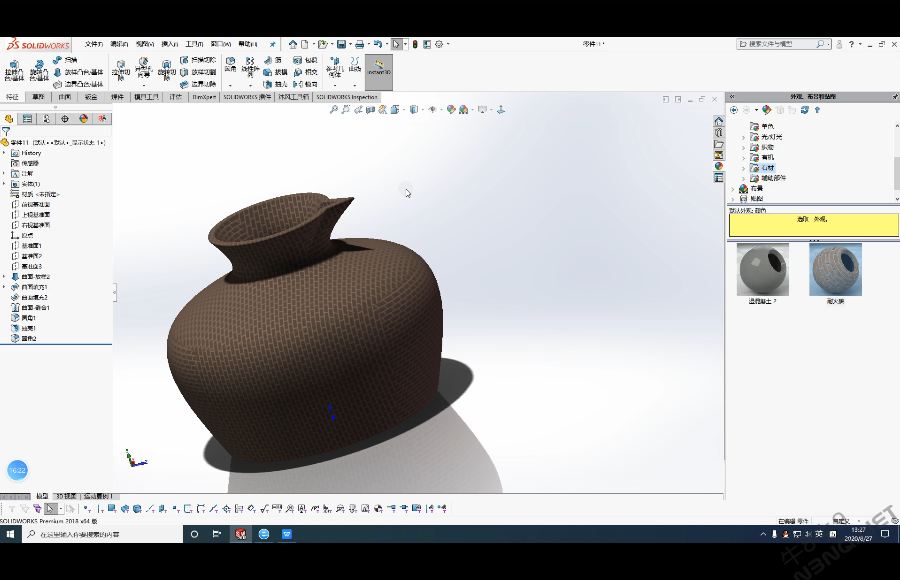Image resolution: width=900 pixels, height=580 pixels.
Task: Click the Zoom to Fit icon in the view toolbar
Action: (x=333, y=110)
